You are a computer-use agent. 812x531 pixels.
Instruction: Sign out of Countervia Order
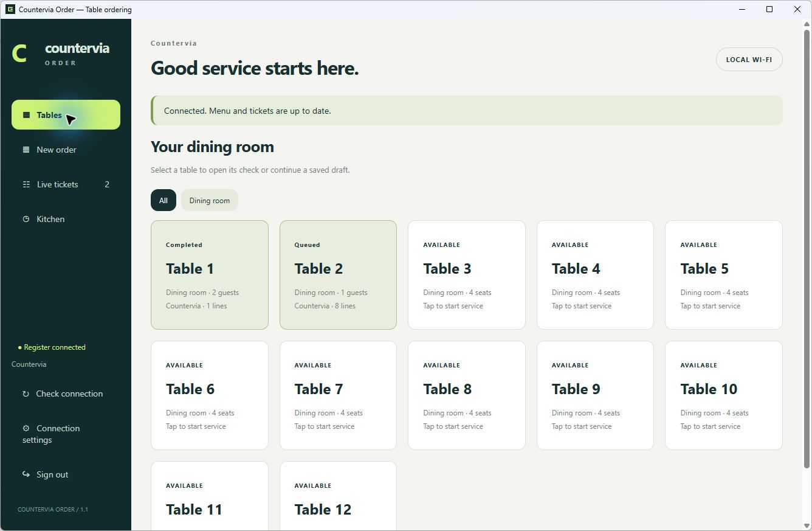(66, 474)
